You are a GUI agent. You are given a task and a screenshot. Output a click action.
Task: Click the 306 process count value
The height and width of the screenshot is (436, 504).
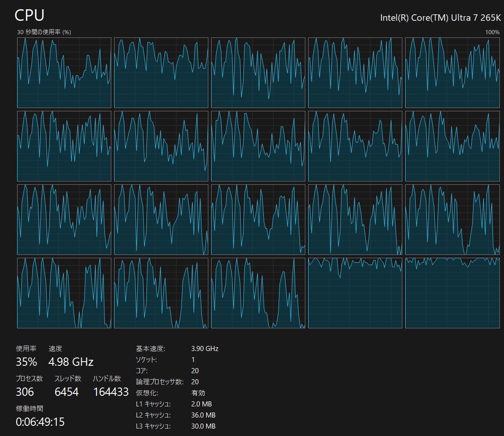(25, 392)
